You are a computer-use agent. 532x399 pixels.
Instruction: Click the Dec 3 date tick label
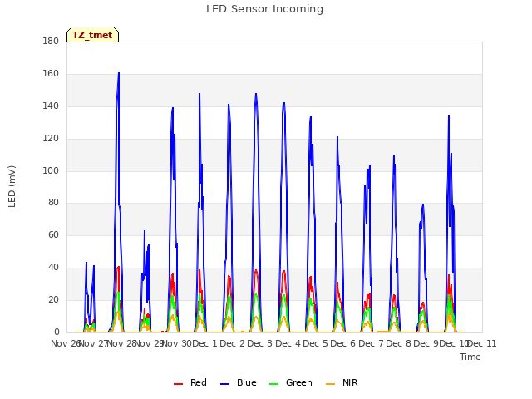pos(260,343)
